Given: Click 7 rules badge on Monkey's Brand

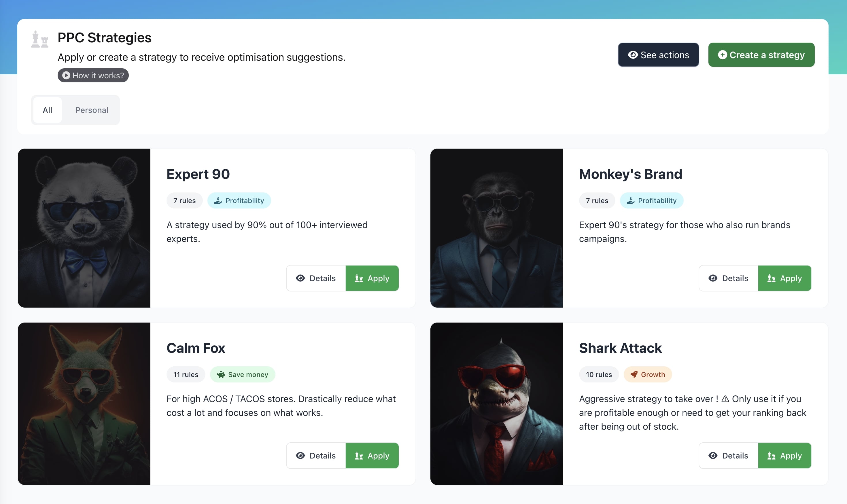Looking at the screenshot, I should pyautogui.click(x=597, y=200).
